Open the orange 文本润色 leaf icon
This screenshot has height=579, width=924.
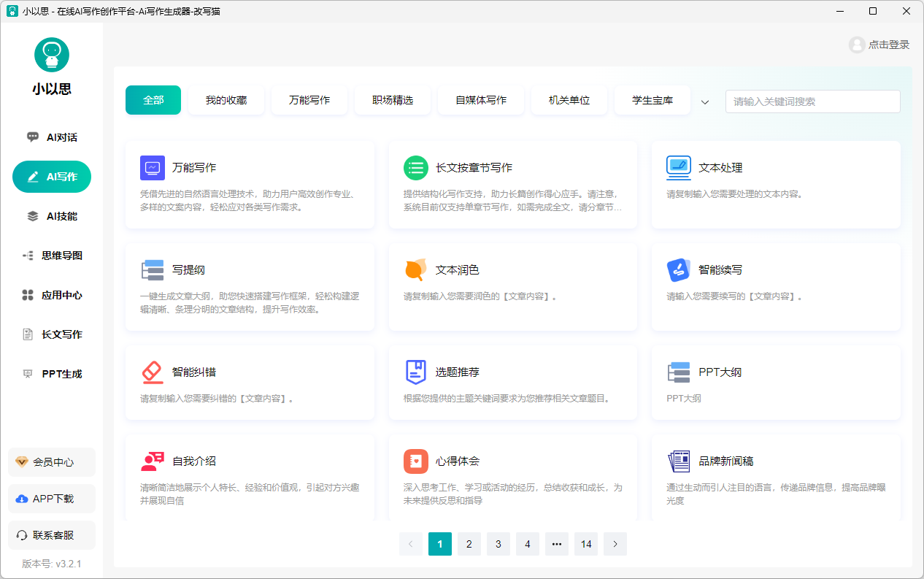(x=416, y=270)
